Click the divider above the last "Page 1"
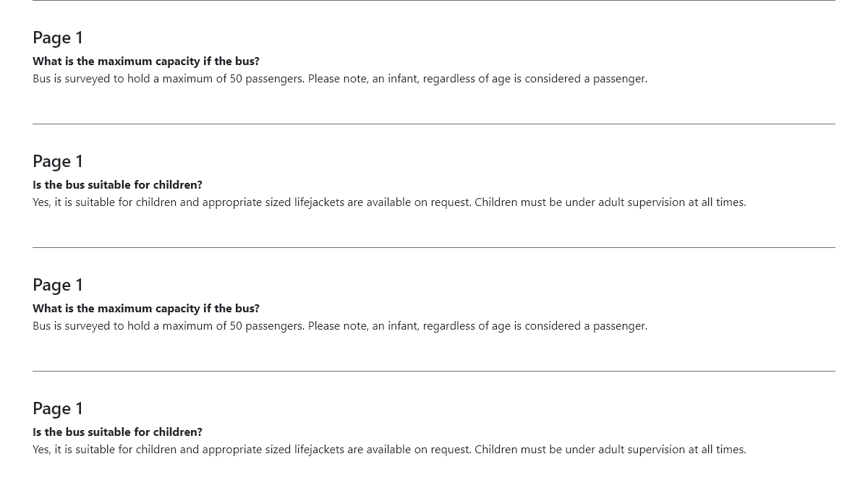This screenshot has height=493, width=868. [434, 371]
